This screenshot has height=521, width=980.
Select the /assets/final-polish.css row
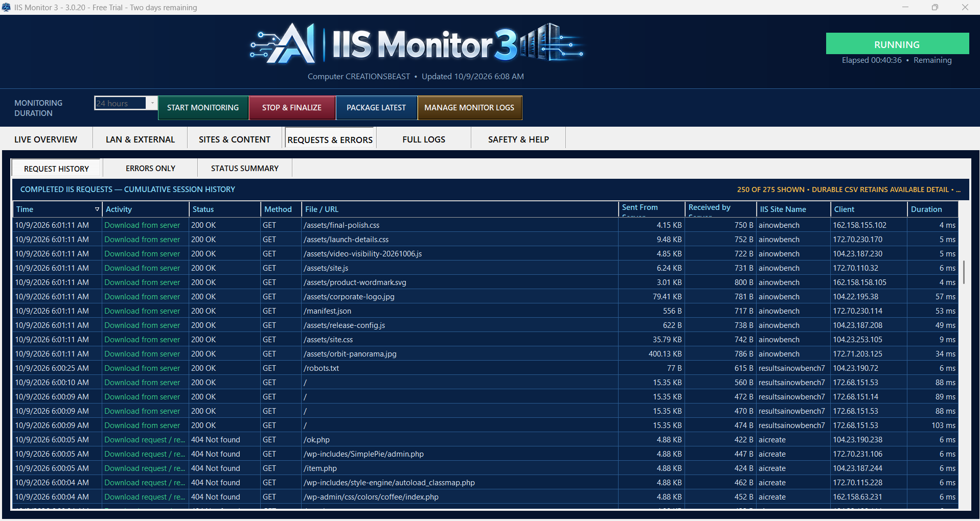pyautogui.click(x=485, y=225)
